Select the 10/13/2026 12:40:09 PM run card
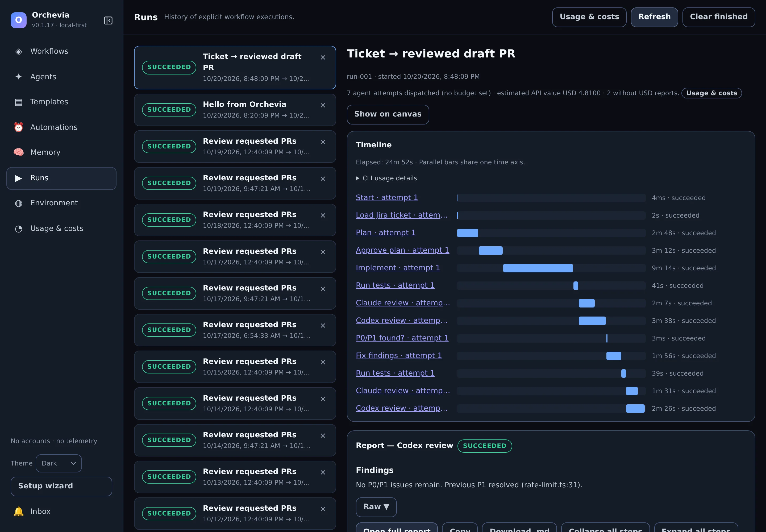The image size is (766, 532). click(x=235, y=477)
